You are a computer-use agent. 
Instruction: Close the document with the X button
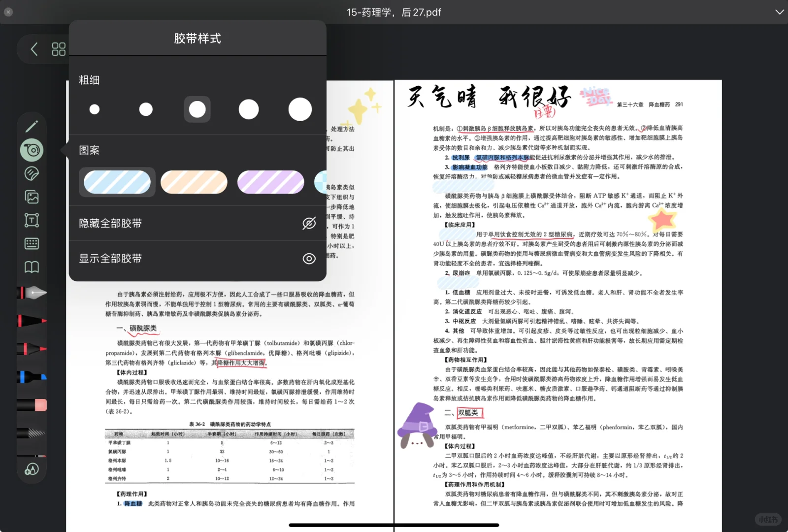pos(8,12)
